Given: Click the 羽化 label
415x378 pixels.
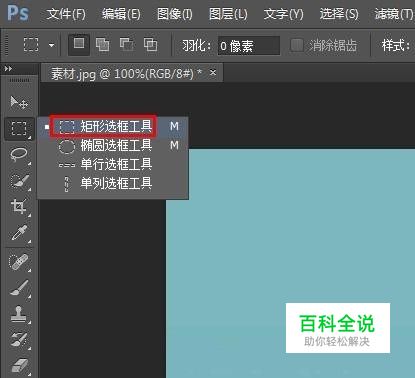Looking at the screenshot, I should coord(197,45).
